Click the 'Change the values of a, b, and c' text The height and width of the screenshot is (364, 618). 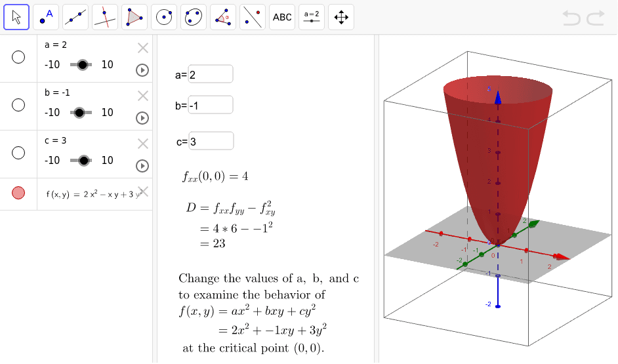269,279
